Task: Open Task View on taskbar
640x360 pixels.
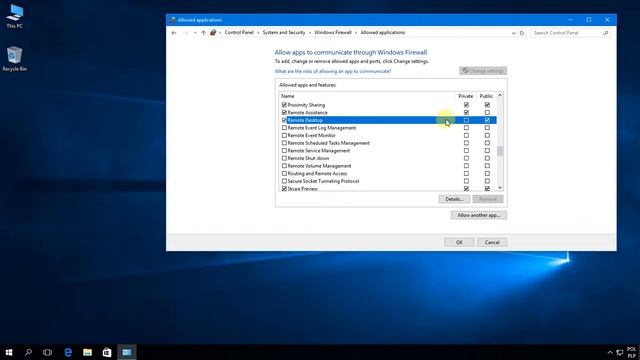Action: pos(48,352)
